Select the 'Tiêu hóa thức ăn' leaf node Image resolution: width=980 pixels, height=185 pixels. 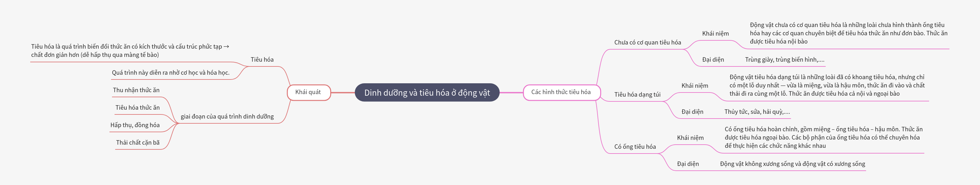click(137, 108)
